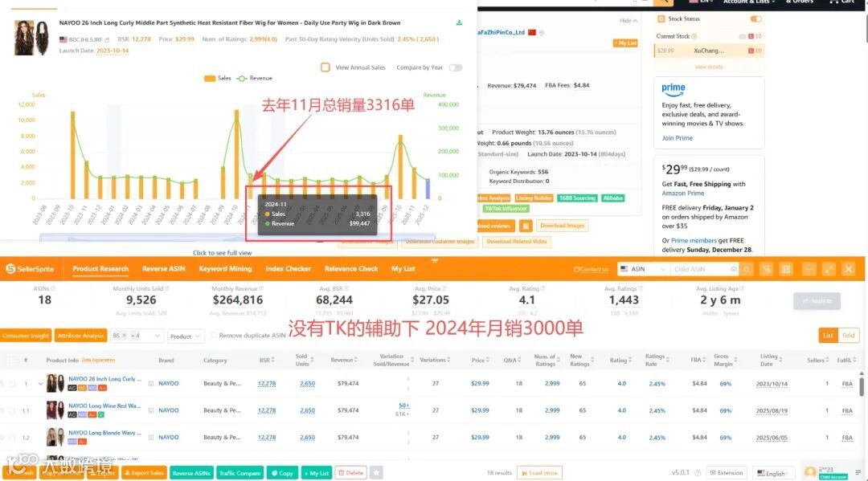The width and height of the screenshot is (868, 481).
Task: Sort by Gross Margin column
Action: [x=724, y=360]
